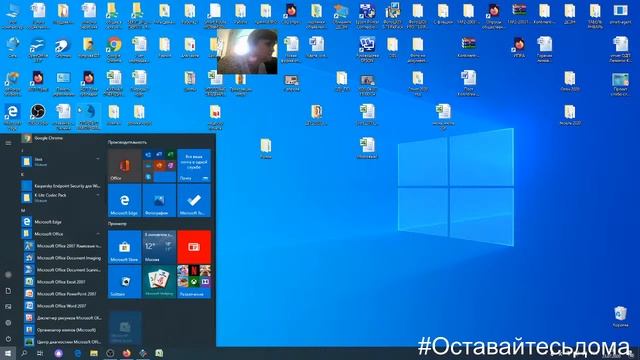Open the Control Panel desktop icon
The width and height of the screenshot is (640, 360).
pos(63,84)
